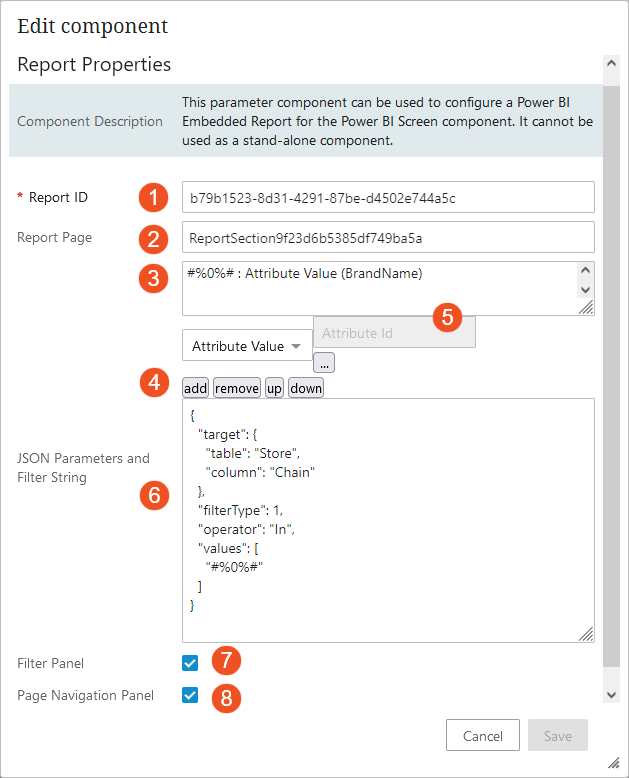Click the parameter list resize grip
629x778 pixels.
pyautogui.click(x=586, y=309)
